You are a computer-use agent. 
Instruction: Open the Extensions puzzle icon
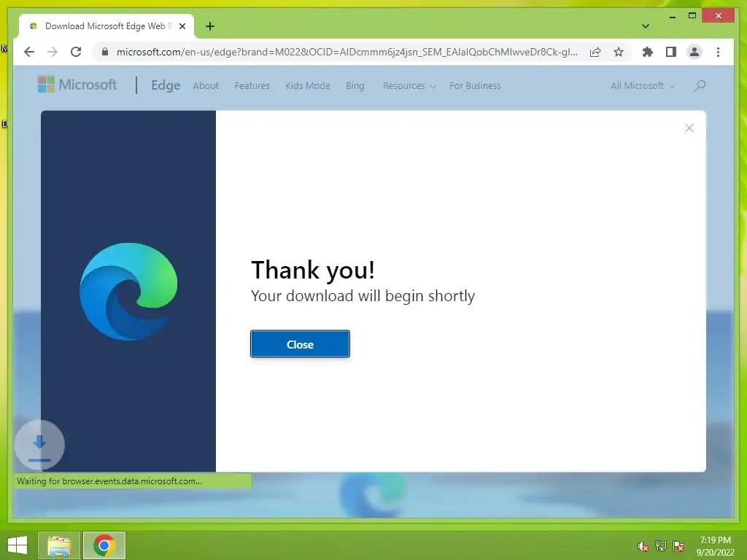tap(648, 52)
